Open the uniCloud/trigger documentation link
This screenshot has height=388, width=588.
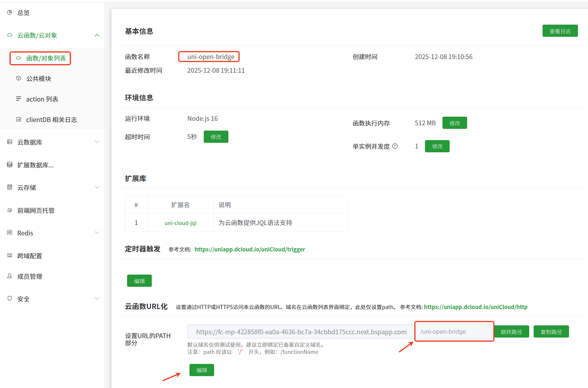(249, 249)
